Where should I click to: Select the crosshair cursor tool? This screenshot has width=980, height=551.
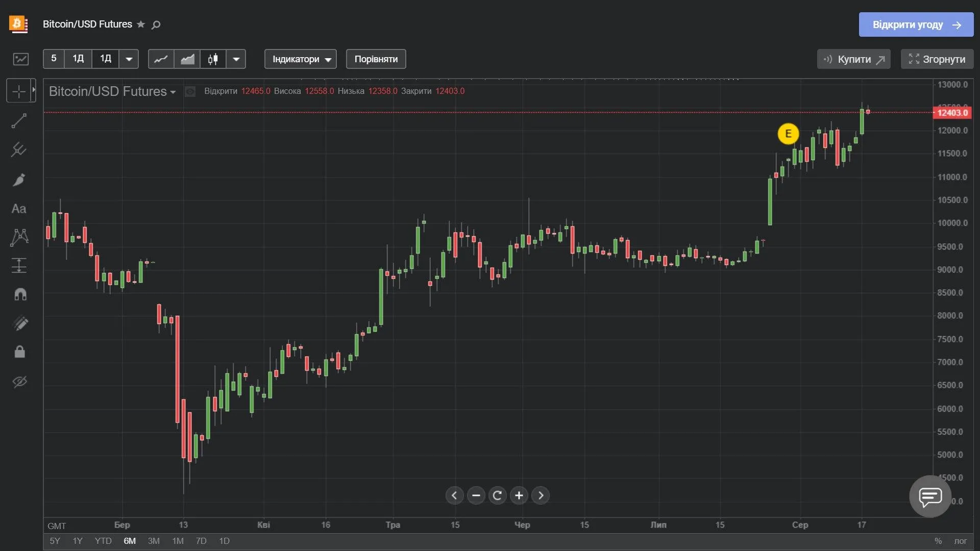point(19,92)
